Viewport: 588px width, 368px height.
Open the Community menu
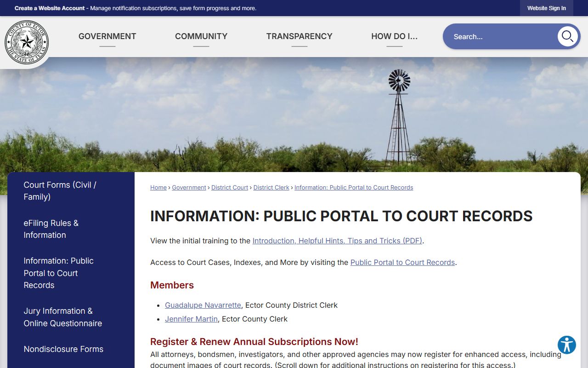click(201, 36)
